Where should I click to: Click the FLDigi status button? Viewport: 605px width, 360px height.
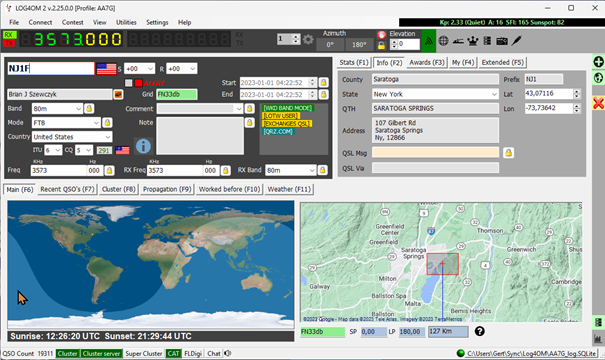point(193,353)
